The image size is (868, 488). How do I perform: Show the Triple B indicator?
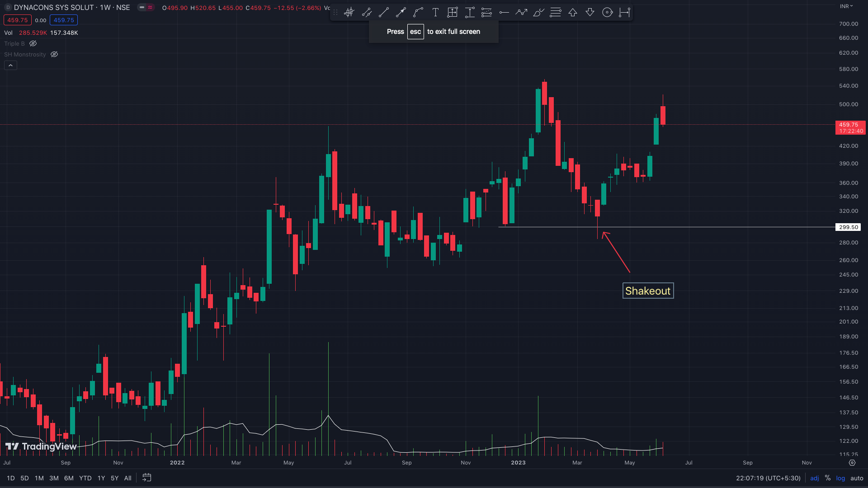coord(33,44)
